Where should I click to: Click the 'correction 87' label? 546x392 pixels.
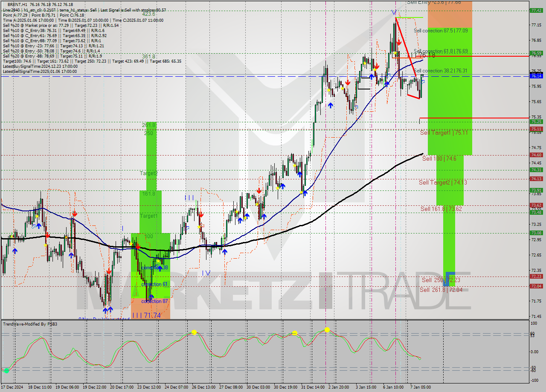pyautogui.click(x=154, y=301)
